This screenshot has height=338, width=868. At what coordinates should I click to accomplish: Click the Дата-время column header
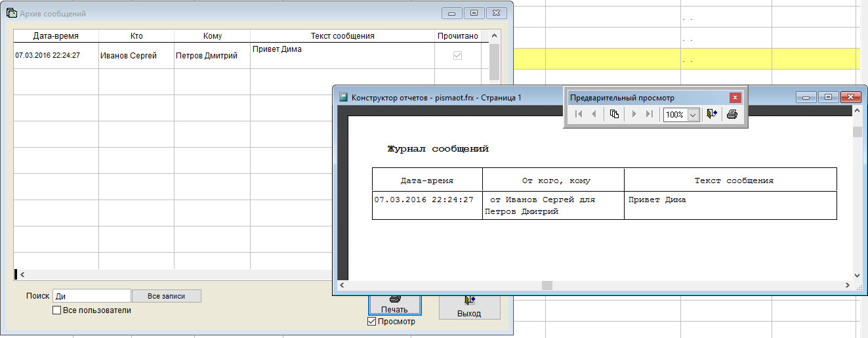click(x=56, y=35)
